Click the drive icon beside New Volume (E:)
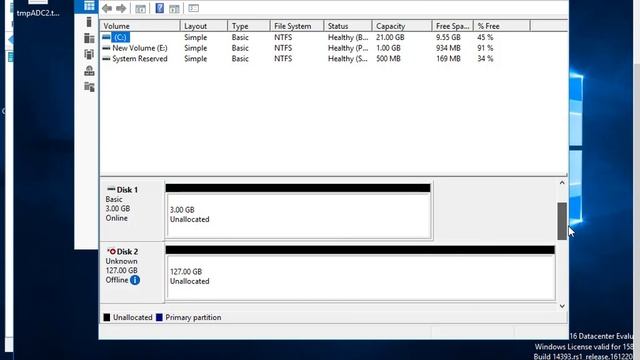 pyautogui.click(x=106, y=48)
